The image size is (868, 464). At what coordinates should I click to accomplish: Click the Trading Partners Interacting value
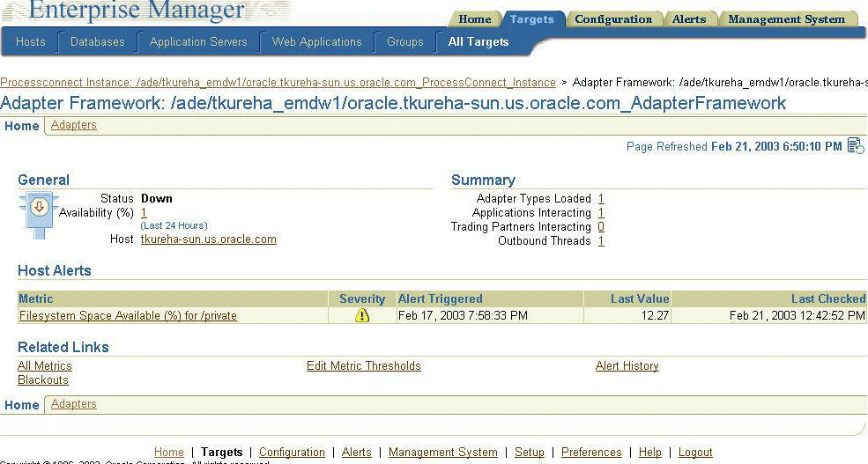pyautogui.click(x=601, y=227)
